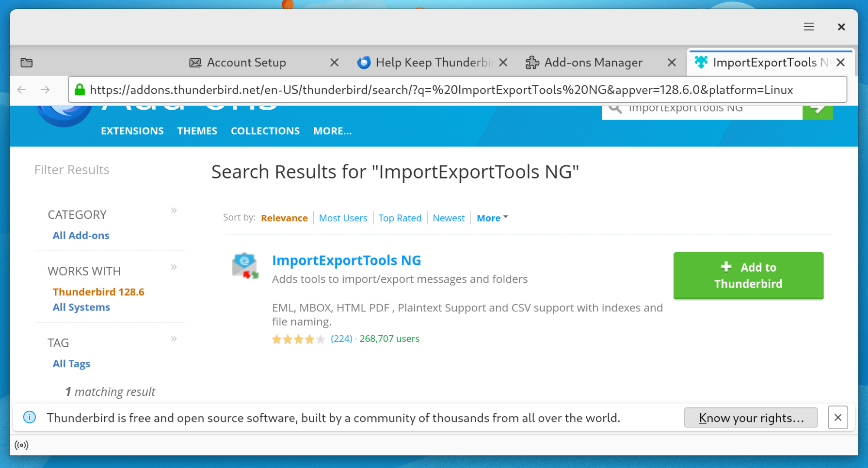Go back with the left arrow button

(21, 90)
